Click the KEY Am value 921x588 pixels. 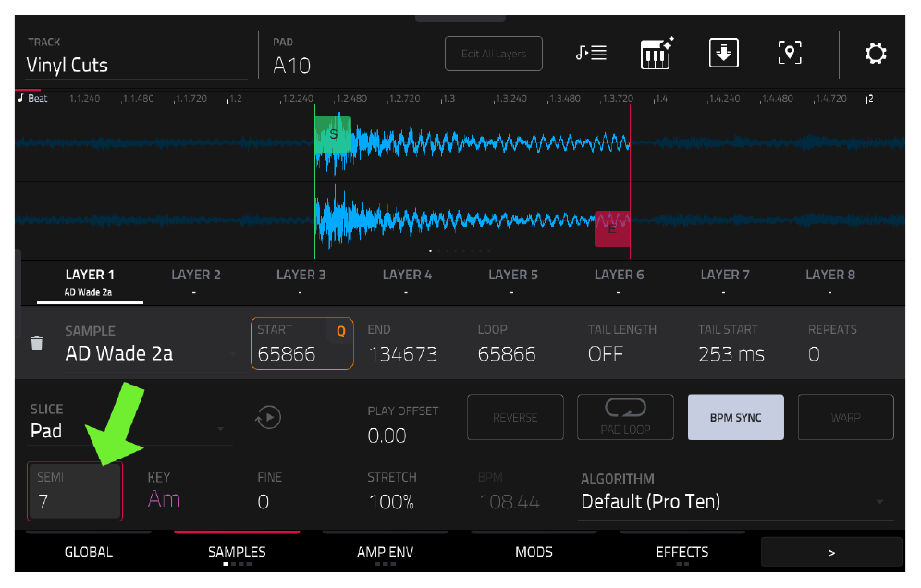[x=164, y=498]
